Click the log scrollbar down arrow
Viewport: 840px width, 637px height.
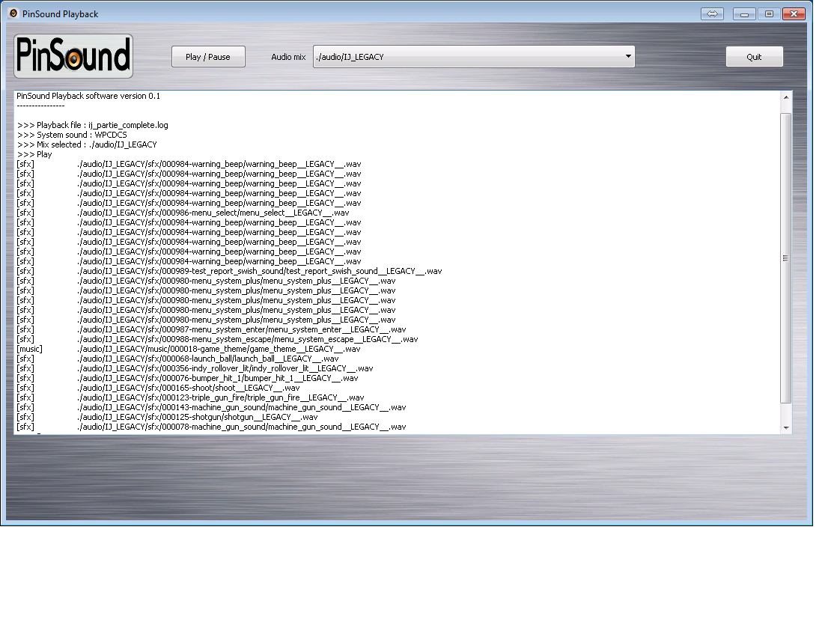point(786,427)
